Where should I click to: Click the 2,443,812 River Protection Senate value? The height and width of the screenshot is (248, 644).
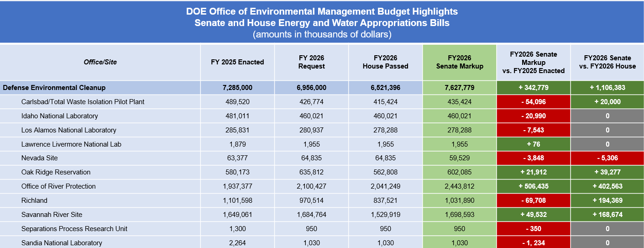point(460,186)
